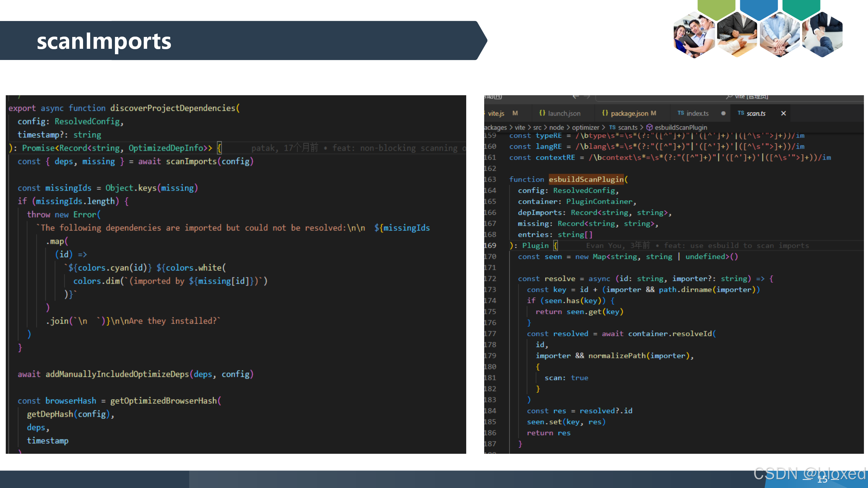The image size is (868, 488).
Task: Click line number 177 in the gutter
Action: (x=490, y=333)
